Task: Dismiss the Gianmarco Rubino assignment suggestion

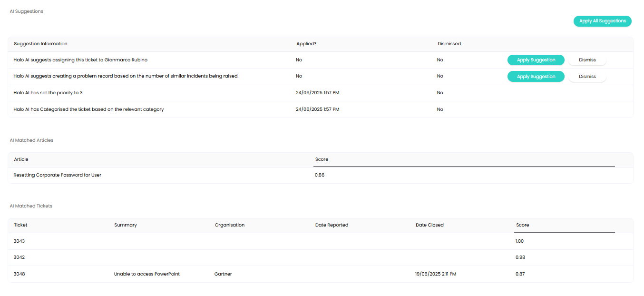Action: (x=587, y=60)
